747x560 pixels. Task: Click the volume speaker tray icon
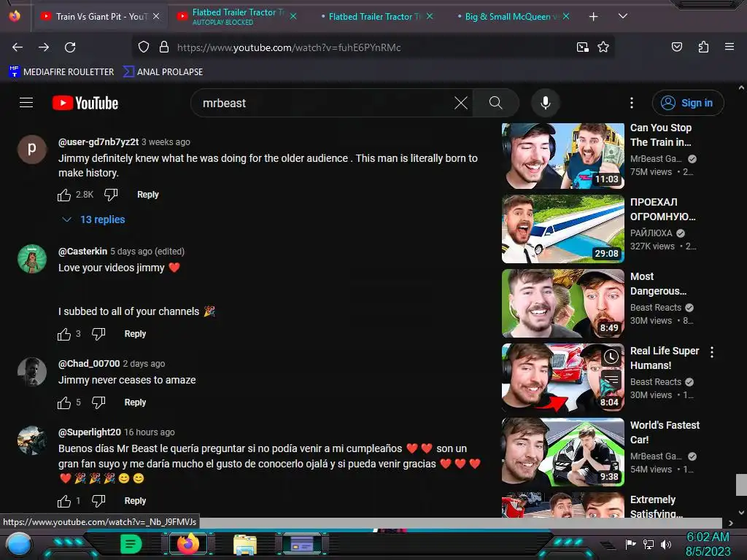665,544
